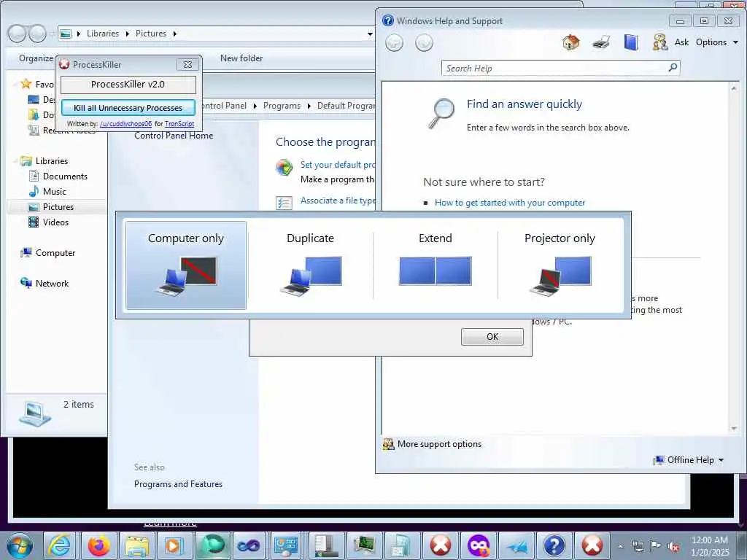Close the ProcessKiller window

coord(187,64)
